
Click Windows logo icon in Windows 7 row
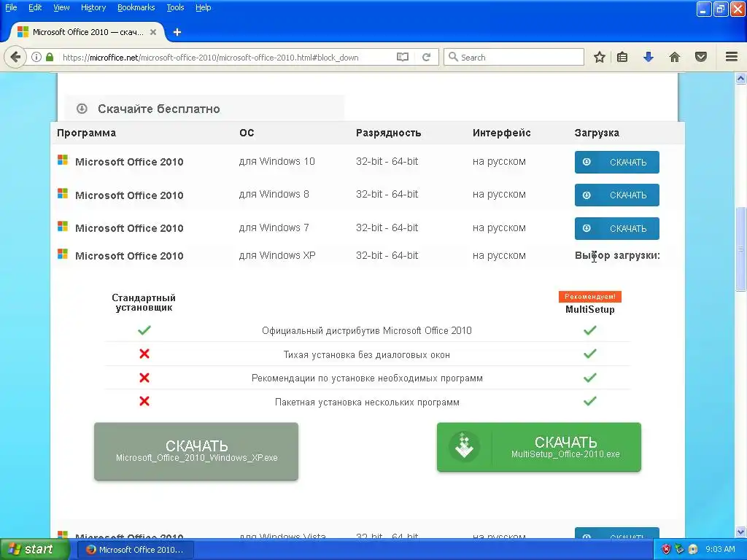tap(63, 226)
